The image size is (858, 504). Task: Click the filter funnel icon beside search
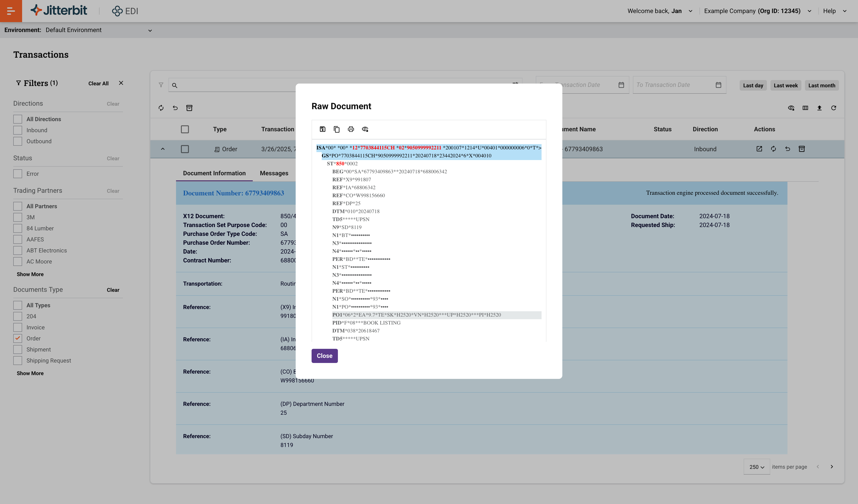click(161, 85)
